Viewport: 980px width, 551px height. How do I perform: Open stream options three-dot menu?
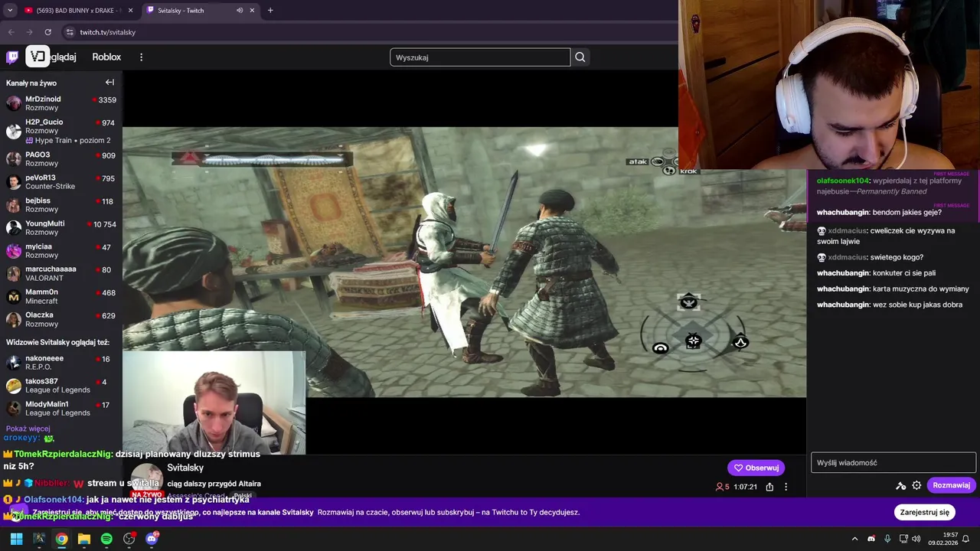786,487
